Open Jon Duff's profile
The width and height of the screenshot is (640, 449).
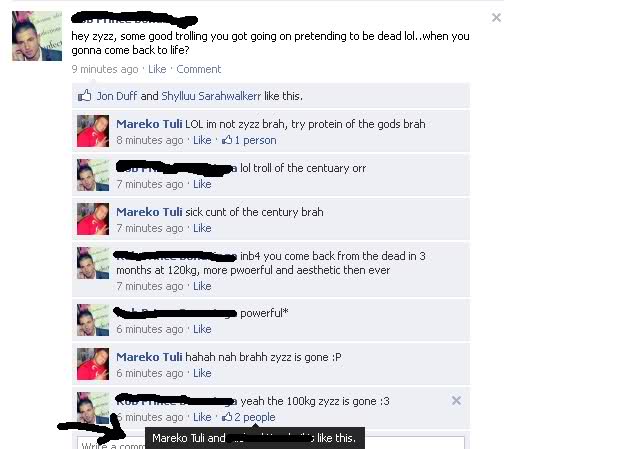click(x=117, y=96)
